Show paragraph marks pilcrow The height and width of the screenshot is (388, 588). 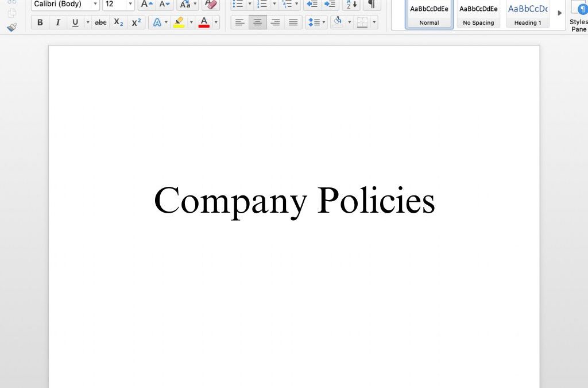coord(372,4)
